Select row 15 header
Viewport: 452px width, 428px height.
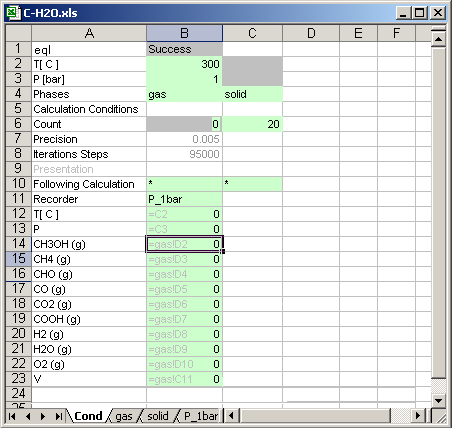19,259
